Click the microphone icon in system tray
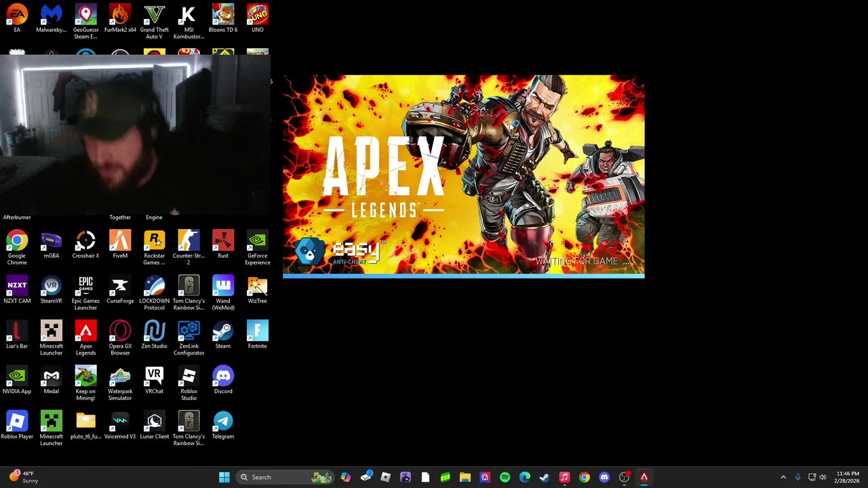The image size is (868, 488). [x=797, y=477]
